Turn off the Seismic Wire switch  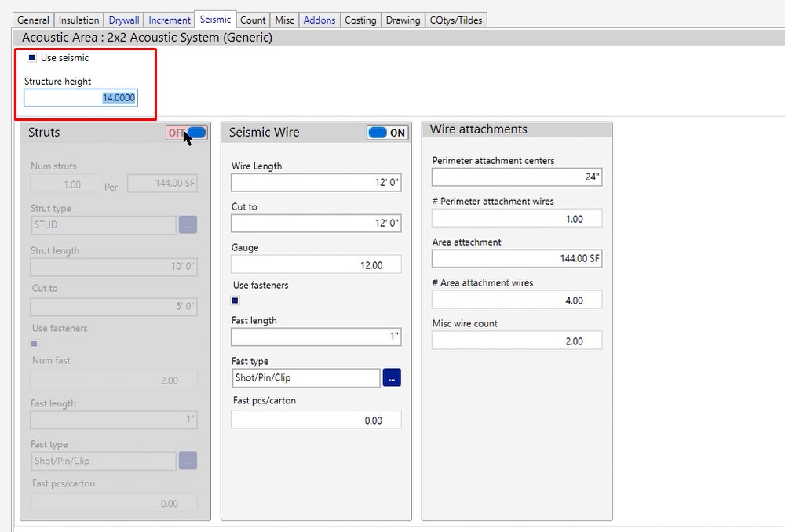click(387, 133)
